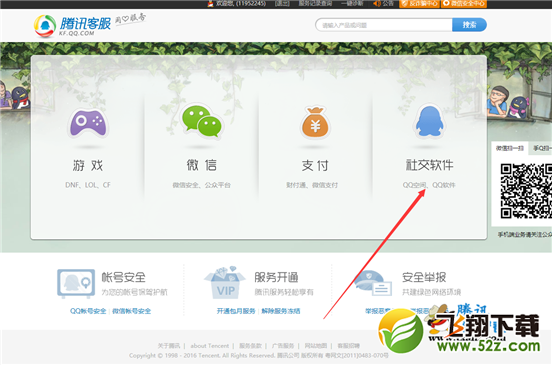
Task: Click the 服务条款 footer link
Action: pos(250,346)
